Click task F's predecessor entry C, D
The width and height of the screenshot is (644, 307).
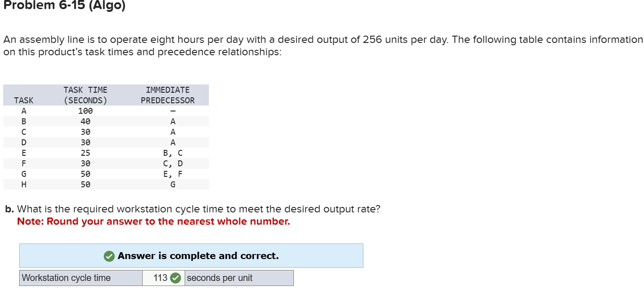point(172,163)
